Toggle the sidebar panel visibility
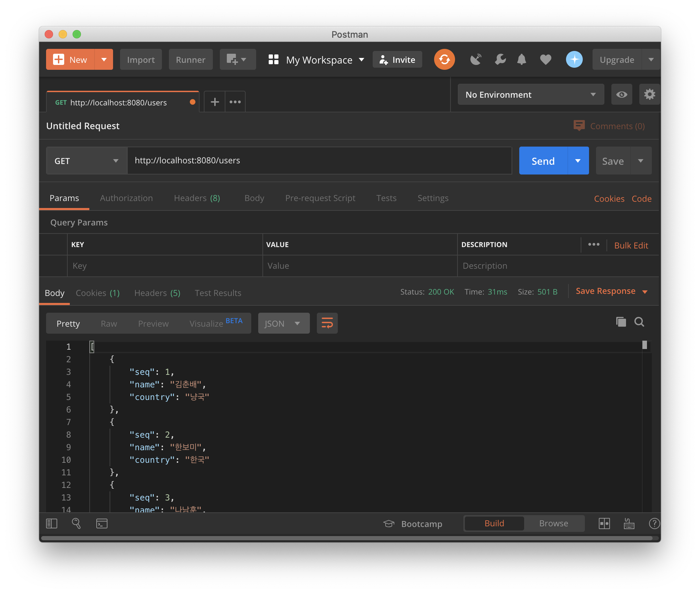 click(52, 524)
